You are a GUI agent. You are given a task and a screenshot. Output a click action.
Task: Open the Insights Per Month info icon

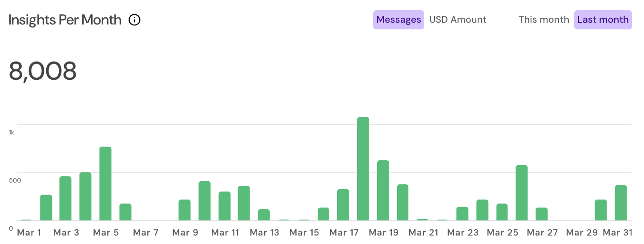pos(134,20)
